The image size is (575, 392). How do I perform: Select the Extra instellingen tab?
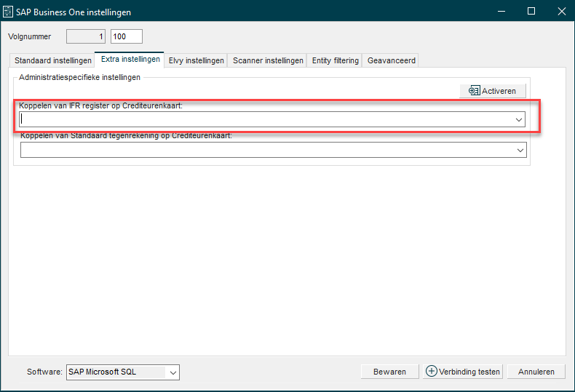pos(130,60)
